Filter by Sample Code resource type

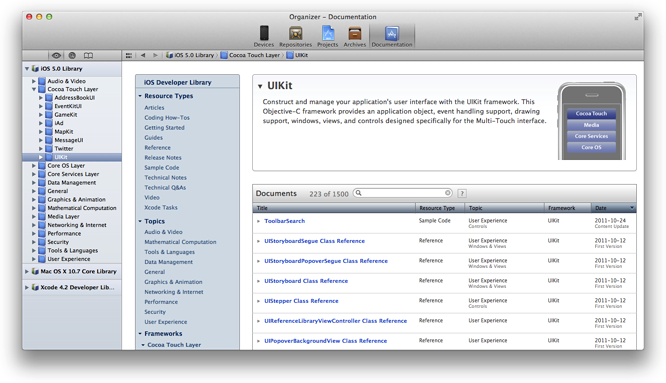(x=161, y=168)
